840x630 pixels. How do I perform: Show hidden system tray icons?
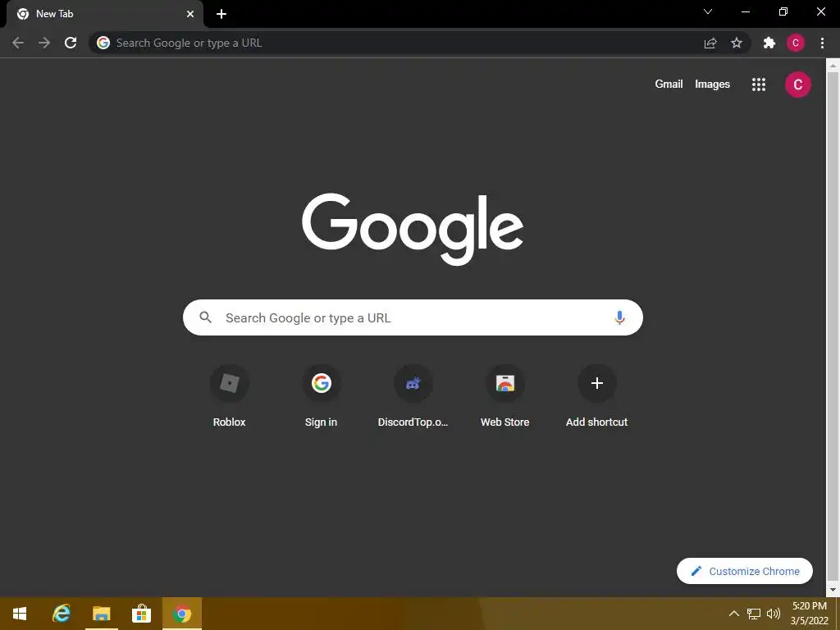click(734, 614)
